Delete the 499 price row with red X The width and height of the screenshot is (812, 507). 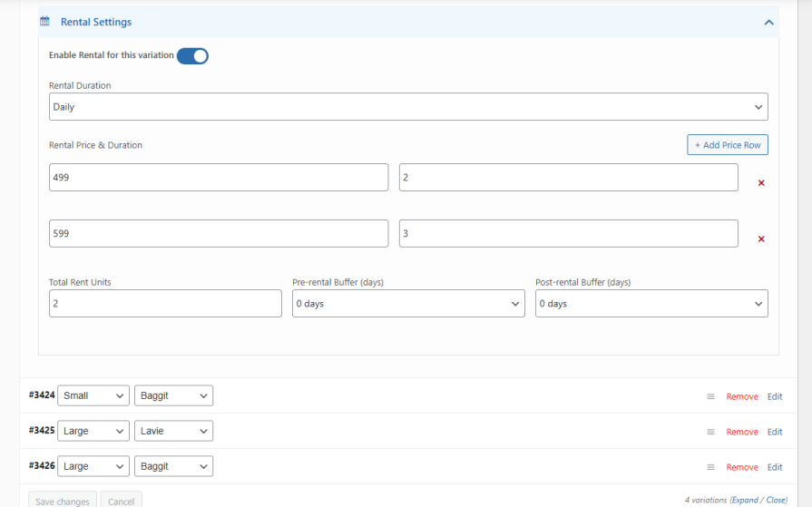(761, 183)
